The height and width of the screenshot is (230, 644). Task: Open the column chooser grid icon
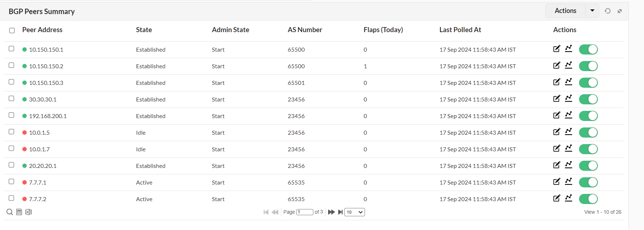[x=19, y=212]
